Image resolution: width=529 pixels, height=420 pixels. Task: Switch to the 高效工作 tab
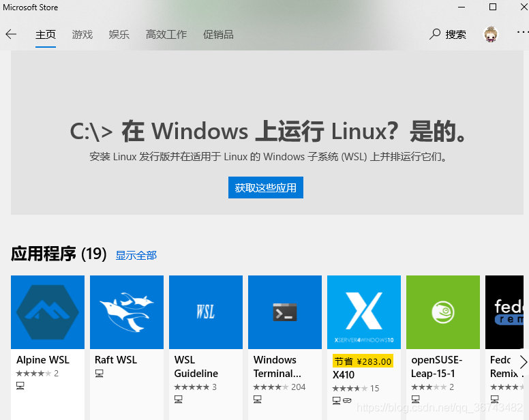point(166,34)
